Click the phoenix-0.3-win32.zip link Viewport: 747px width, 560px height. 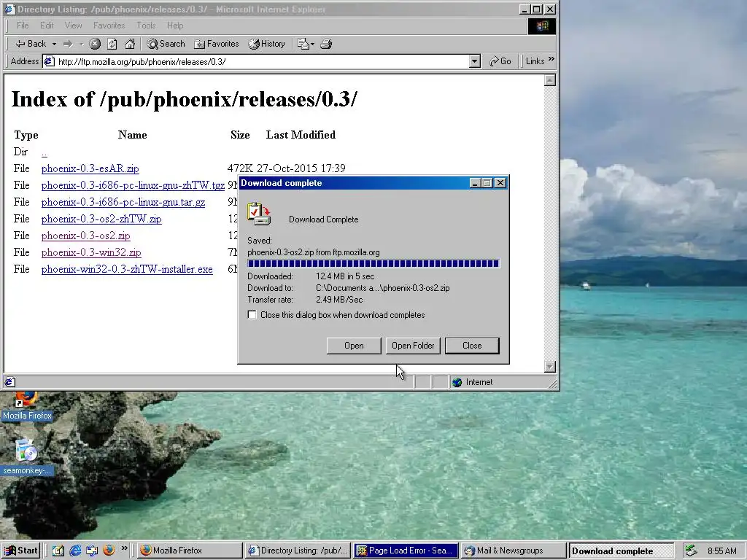click(x=91, y=252)
